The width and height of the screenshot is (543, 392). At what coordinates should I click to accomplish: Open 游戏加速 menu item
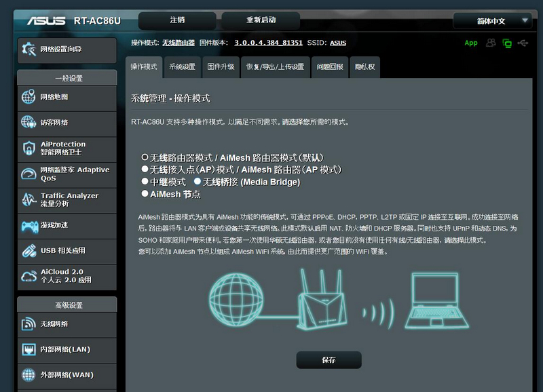67,226
